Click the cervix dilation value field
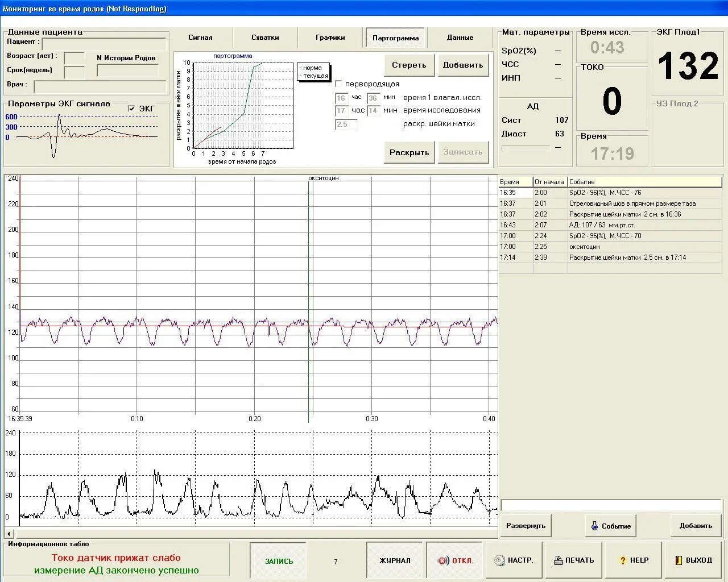The width and height of the screenshot is (728, 582). pyautogui.click(x=346, y=124)
